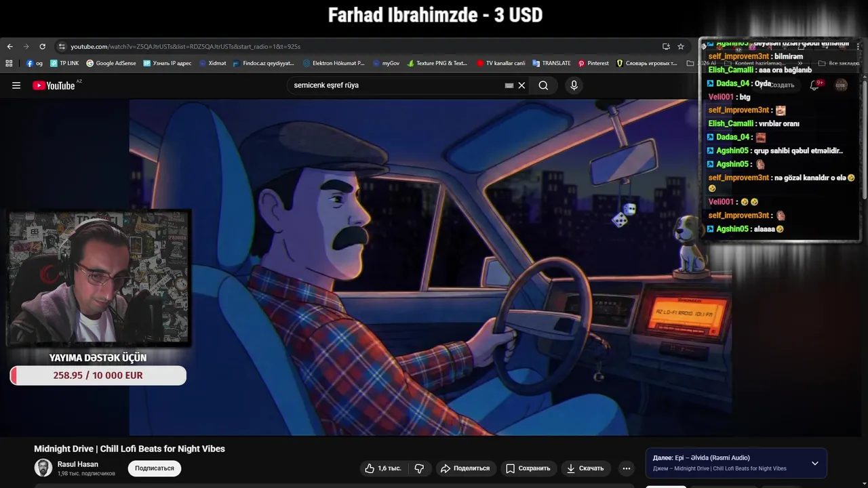Image resolution: width=868 pixels, height=488 pixels.
Task: Click Dadas_04 'Oyda' chat message
Action: click(739, 83)
